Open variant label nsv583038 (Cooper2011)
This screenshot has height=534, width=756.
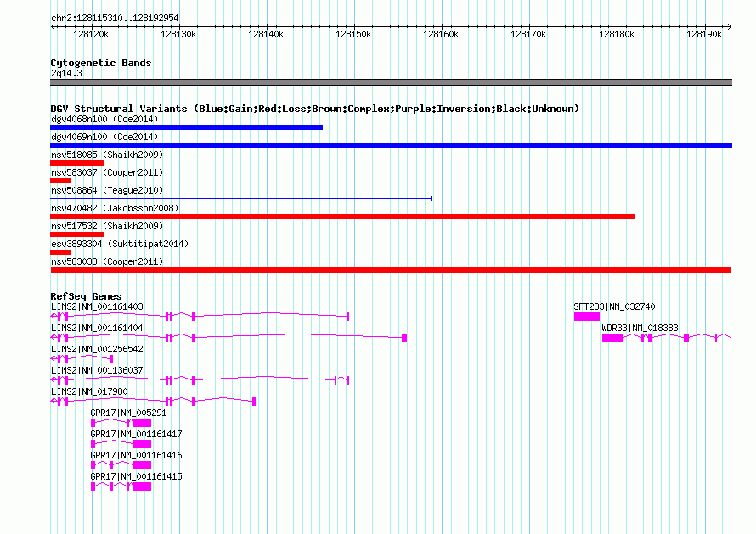(107, 261)
